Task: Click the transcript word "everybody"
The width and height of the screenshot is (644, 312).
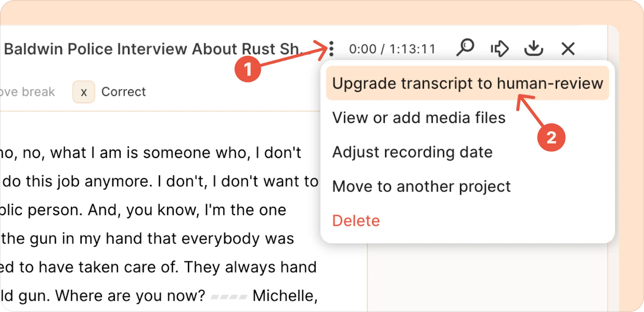Action: tap(221, 239)
